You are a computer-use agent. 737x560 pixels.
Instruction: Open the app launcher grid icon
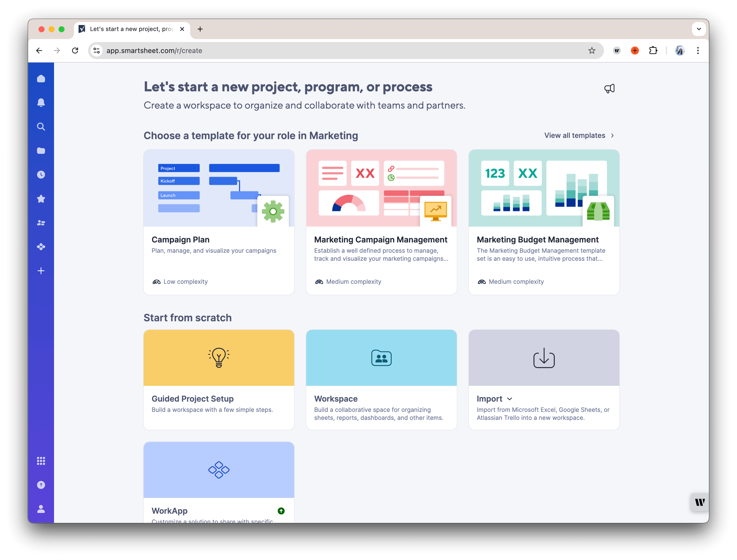coord(41,461)
